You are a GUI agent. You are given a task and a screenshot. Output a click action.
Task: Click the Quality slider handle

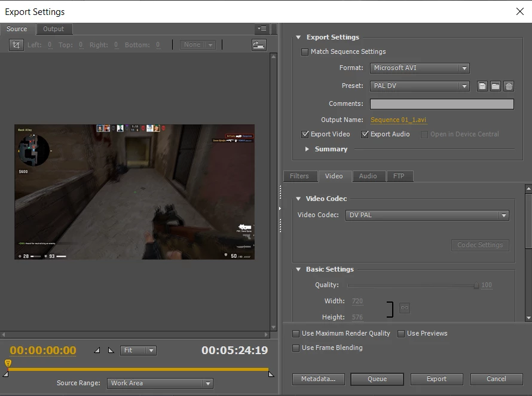[x=476, y=285]
